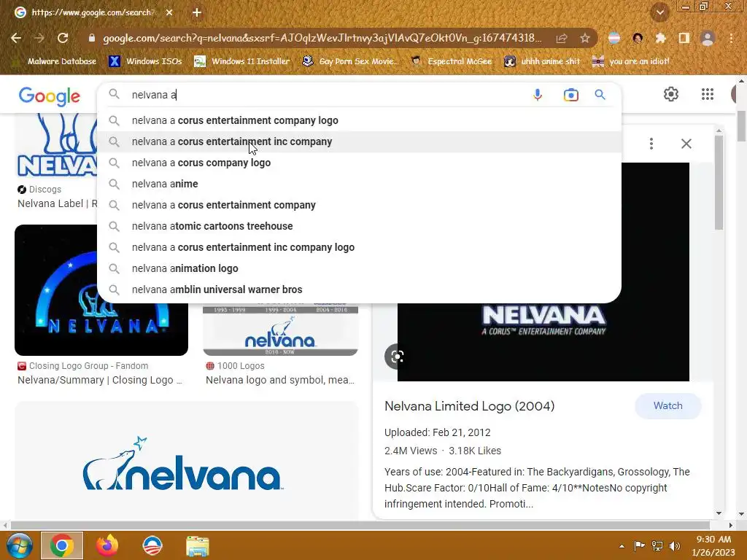Viewport: 747px width, 560px height.
Task: Click the address bar URL
Action: pos(322,38)
